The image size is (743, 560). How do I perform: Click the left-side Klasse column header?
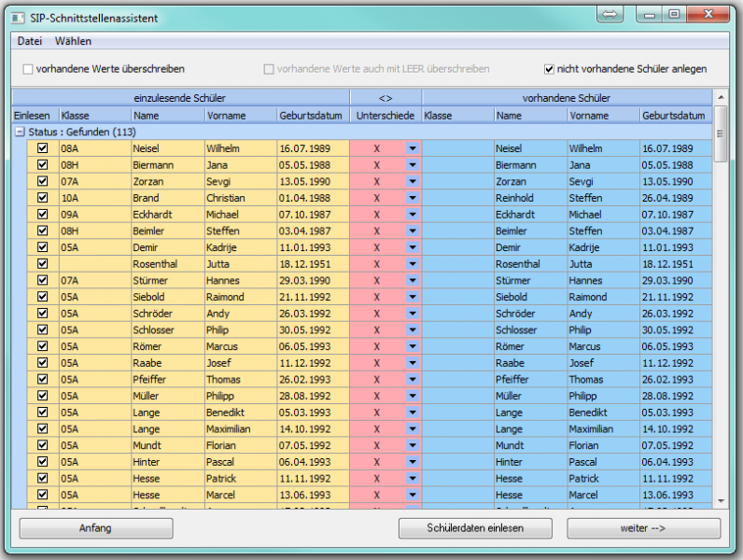tap(95, 115)
